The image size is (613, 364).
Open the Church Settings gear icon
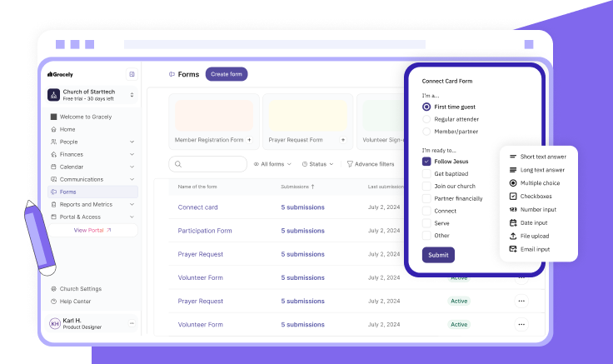(x=53, y=289)
